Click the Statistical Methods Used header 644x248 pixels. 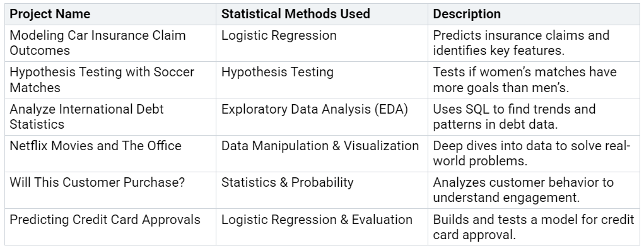point(322,14)
